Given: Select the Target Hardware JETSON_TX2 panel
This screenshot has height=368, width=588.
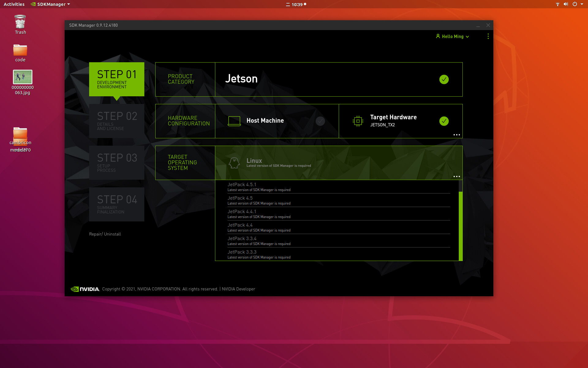Looking at the screenshot, I should [x=401, y=121].
